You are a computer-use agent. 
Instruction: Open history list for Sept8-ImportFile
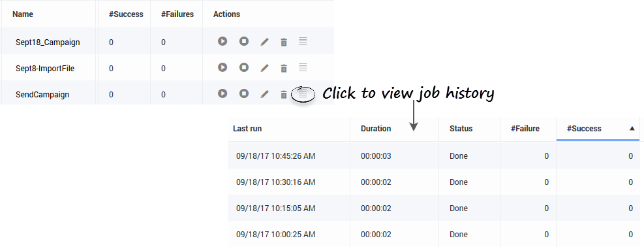pyautogui.click(x=303, y=67)
